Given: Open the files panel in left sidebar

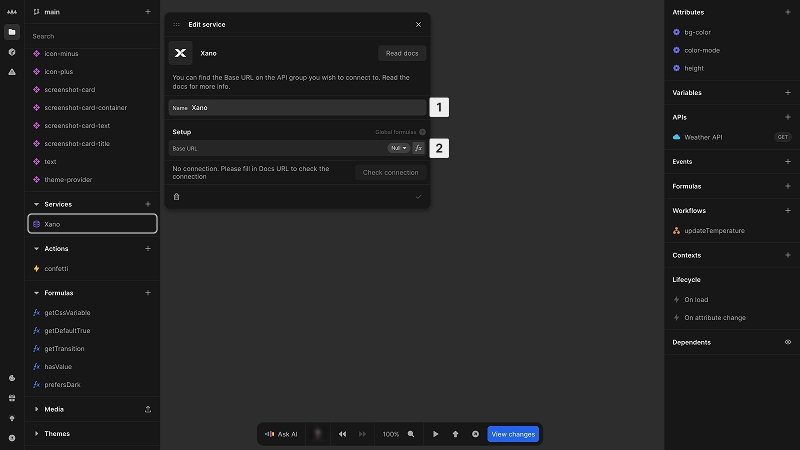Looking at the screenshot, I should coord(12,32).
